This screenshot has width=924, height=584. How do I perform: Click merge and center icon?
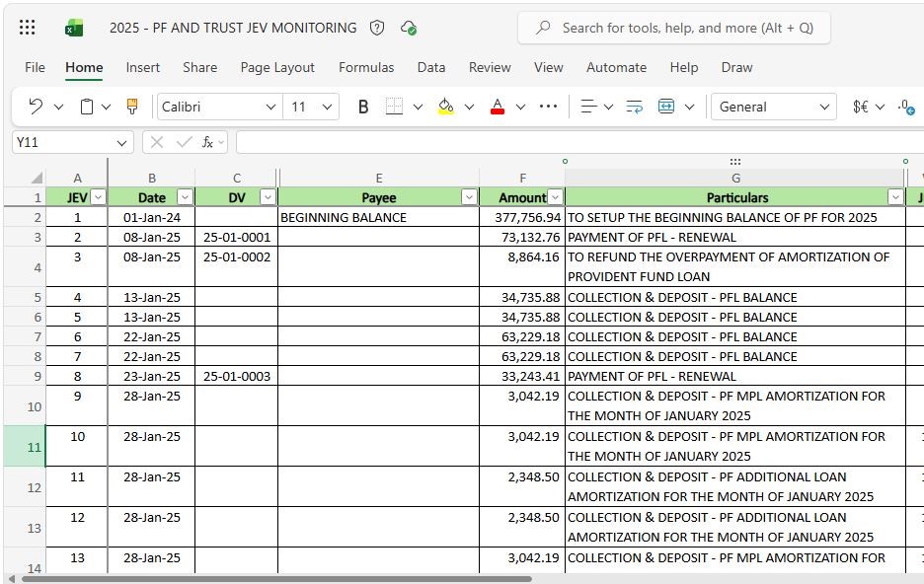(666, 107)
